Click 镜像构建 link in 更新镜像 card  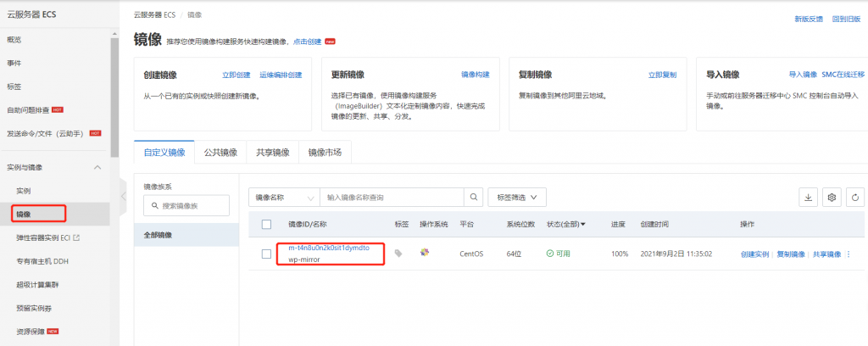point(475,75)
